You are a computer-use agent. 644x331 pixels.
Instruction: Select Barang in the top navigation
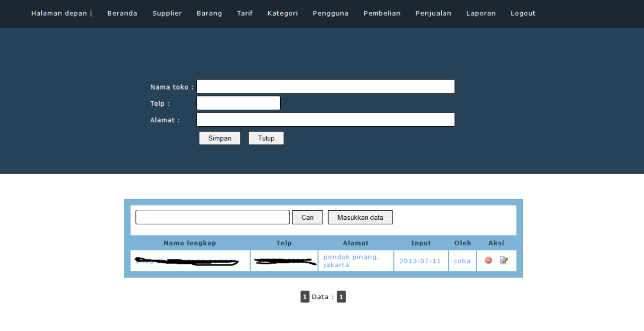209,14
